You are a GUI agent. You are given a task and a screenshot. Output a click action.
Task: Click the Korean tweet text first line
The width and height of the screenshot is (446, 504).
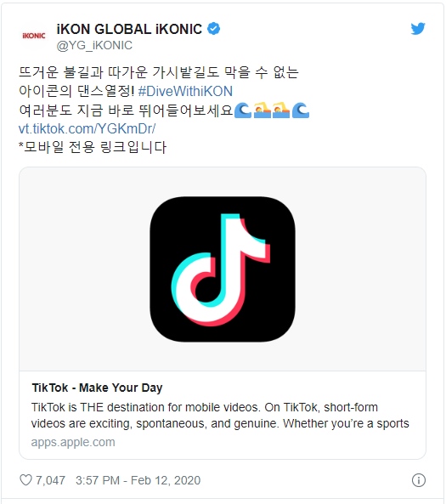point(159,72)
